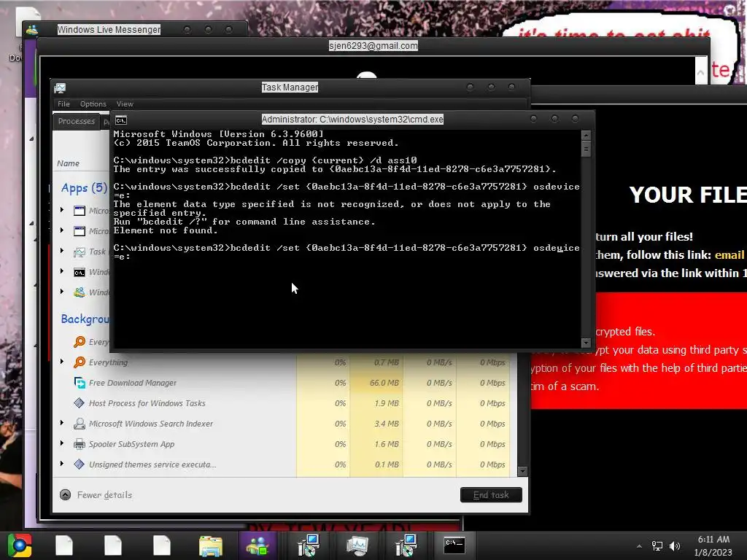The width and height of the screenshot is (747, 560).
Task: Click the cmd window title bar icon
Action: pyautogui.click(x=121, y=120)
